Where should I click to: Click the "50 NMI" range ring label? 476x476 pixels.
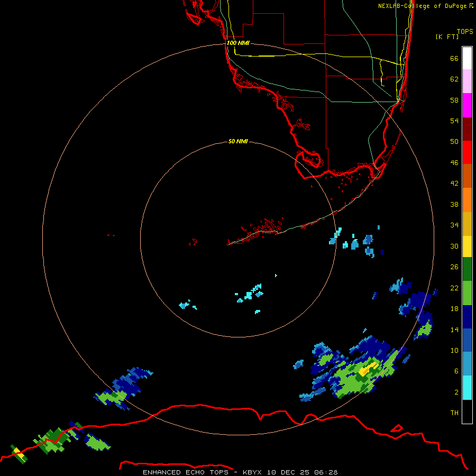238,141
